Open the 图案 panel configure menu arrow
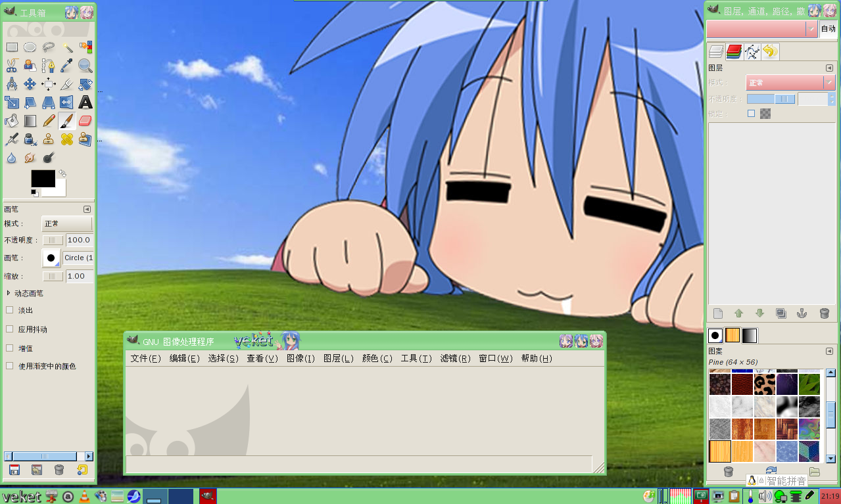The height and width of the screenshot is (504, 841). coord(829,351)
